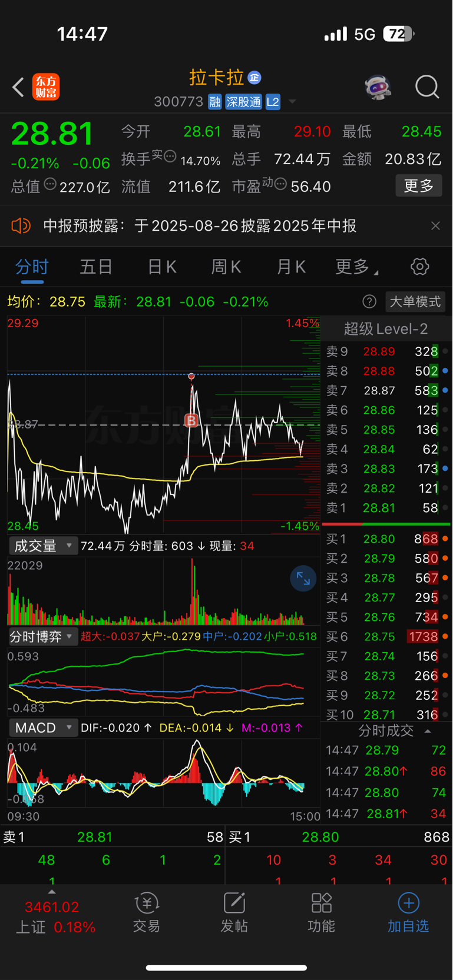Tap 买1 28.80 868 summary at bottom

coord(339,837)
